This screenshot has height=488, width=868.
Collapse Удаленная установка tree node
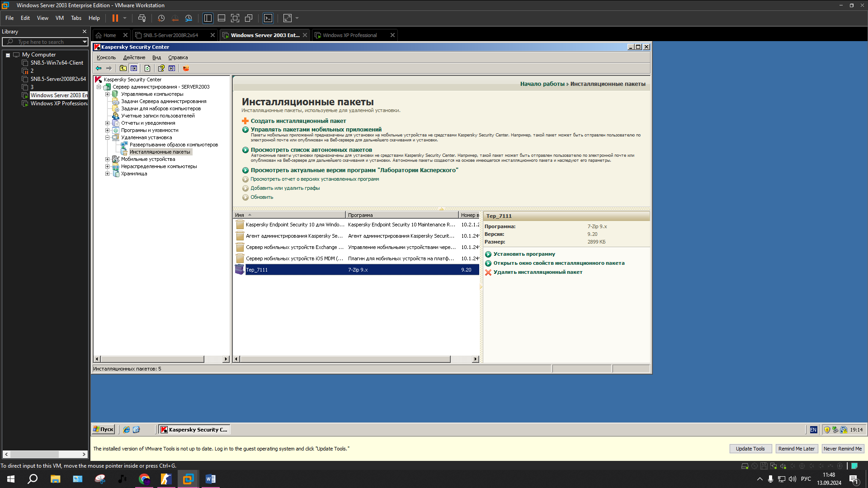coord(108,137)
